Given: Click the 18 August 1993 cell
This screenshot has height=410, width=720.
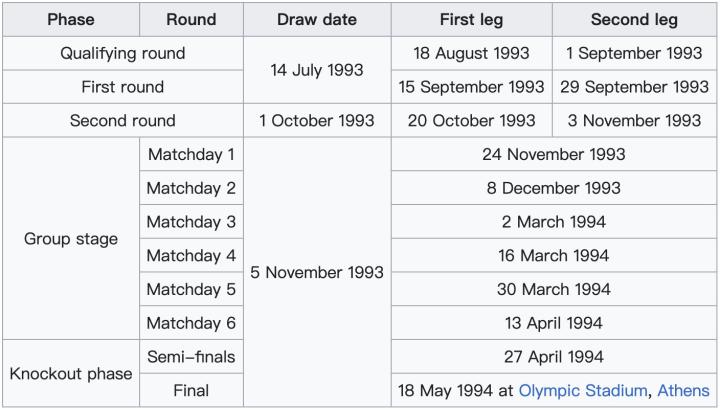Looking at the screenshot, I should click(x=471, y=54).
